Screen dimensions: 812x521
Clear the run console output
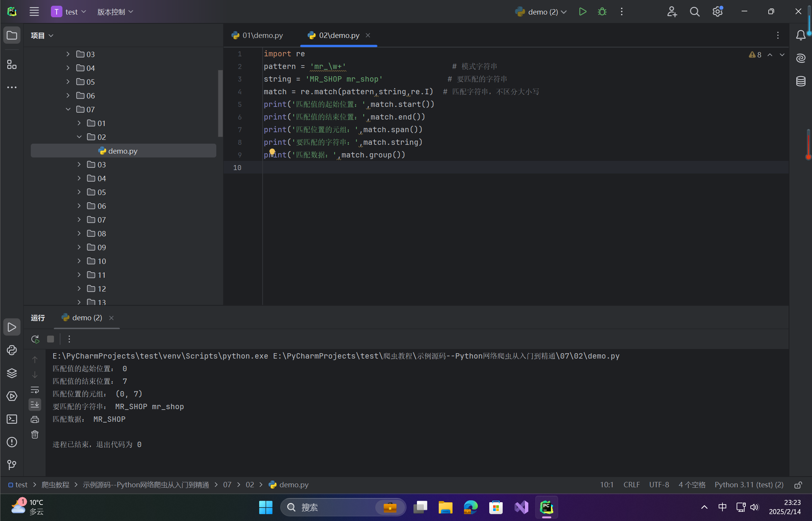(35, 434)
